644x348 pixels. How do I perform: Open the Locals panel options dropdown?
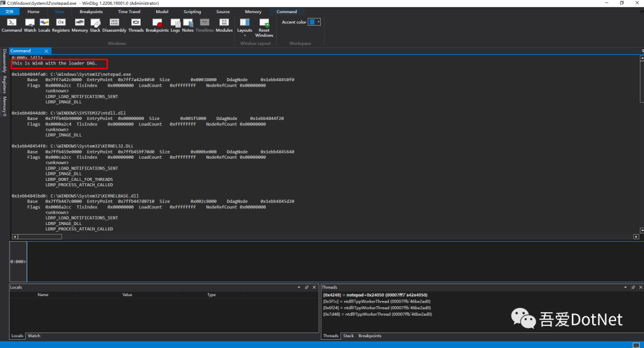(x=299, y=288)
